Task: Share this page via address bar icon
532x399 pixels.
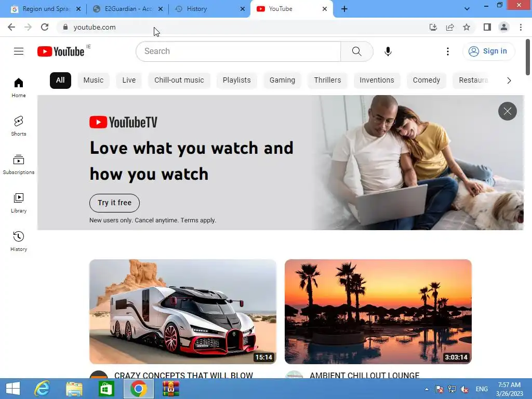Action: [450, 27]
